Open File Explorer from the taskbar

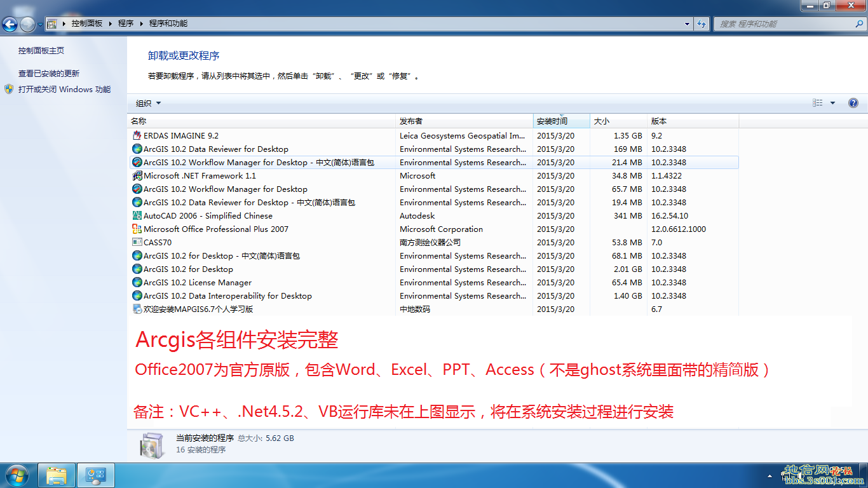pos(57,475)
